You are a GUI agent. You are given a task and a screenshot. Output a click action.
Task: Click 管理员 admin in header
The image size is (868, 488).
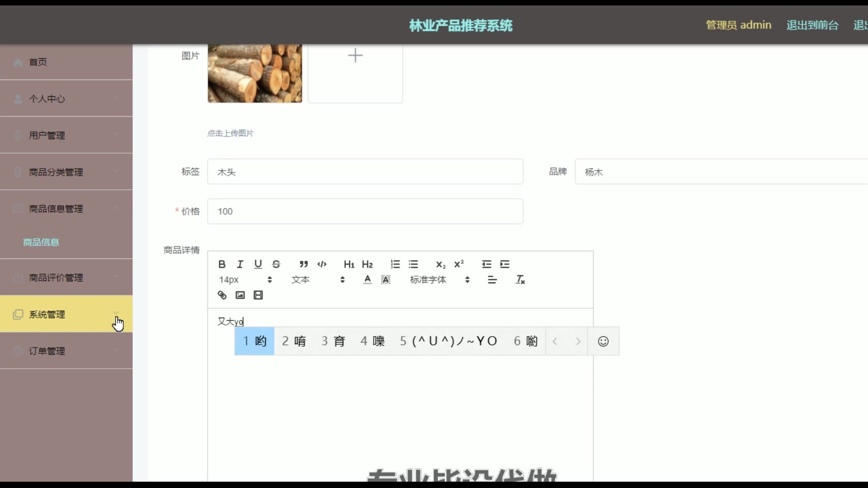(x=739, y=25)
